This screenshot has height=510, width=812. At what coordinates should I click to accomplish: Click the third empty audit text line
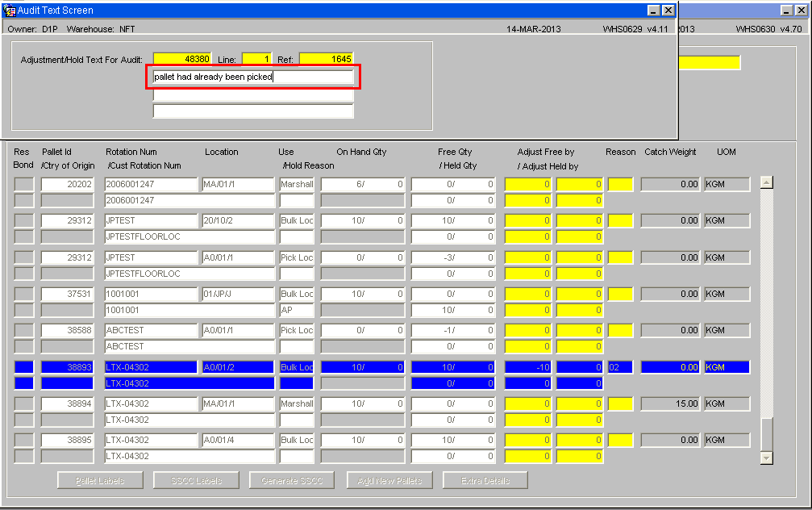(x=253, y=111)
